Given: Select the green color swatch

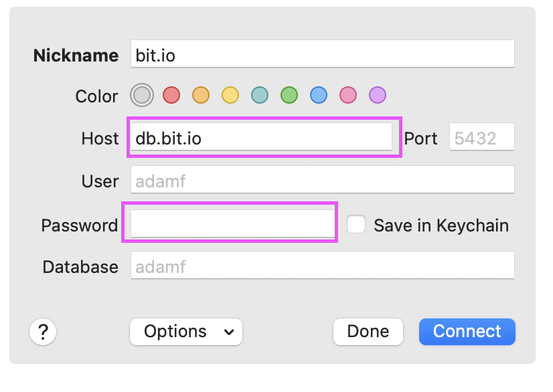Looking at the screenshot, I should click(289, 95).
